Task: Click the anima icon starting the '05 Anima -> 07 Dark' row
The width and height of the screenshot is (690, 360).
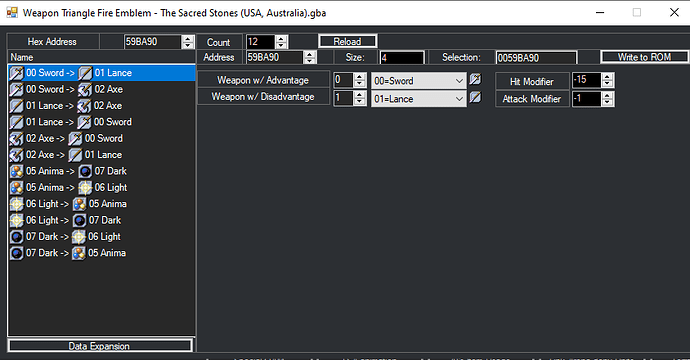Action: tap(16, 171)
